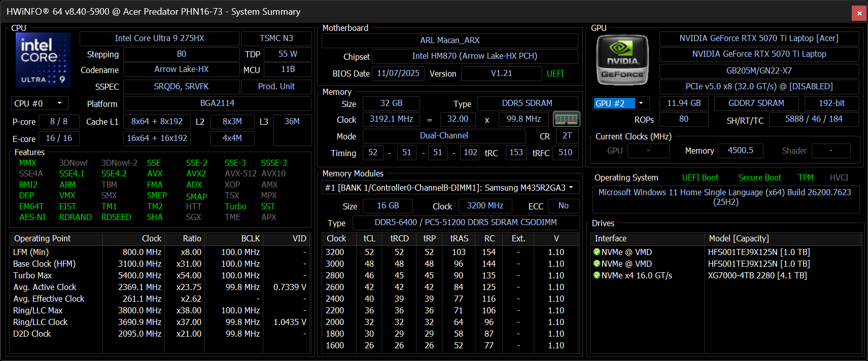This screenshot has height=361, width=868.
Task: Click the BIOS Version V1.21 field
Action: coord(501,74)
